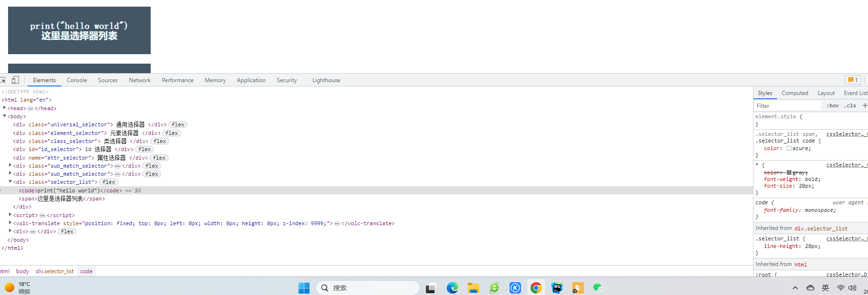Open the green 360 browser taskbar icon
Viewport: 868px width, 295px height.
coord(494,288)
